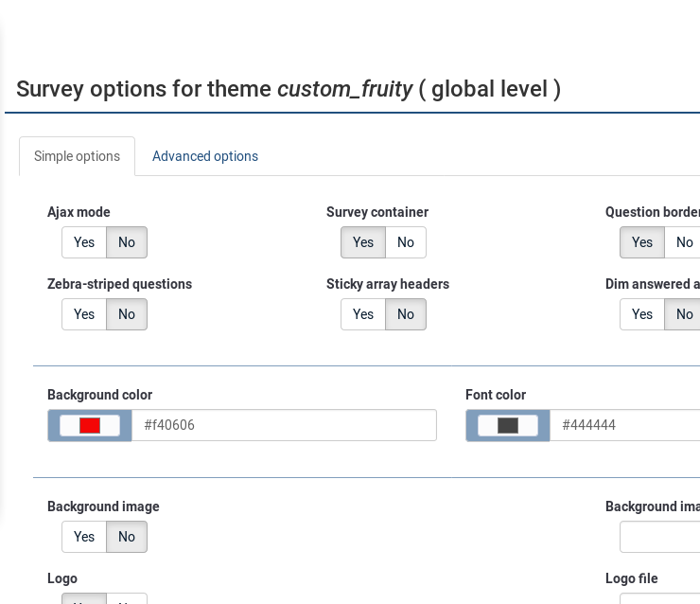Enable Ajax mode with Yes
This screenshot has height=604, width=700.
click(x=84, y=242)
